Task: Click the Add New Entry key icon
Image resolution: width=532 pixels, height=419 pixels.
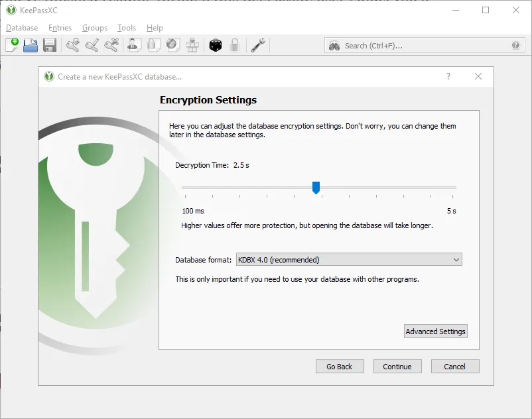Action: click(x=72, y=45)
